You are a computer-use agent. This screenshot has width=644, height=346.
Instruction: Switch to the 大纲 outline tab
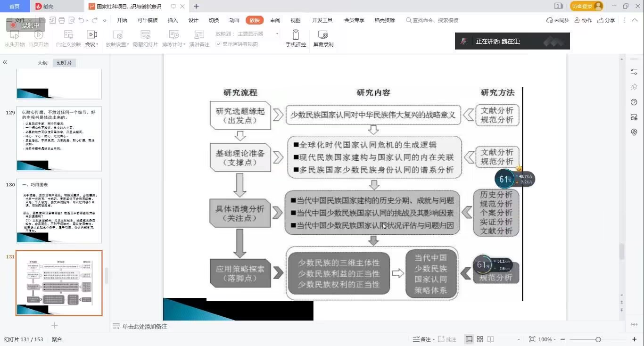[42, 63]
